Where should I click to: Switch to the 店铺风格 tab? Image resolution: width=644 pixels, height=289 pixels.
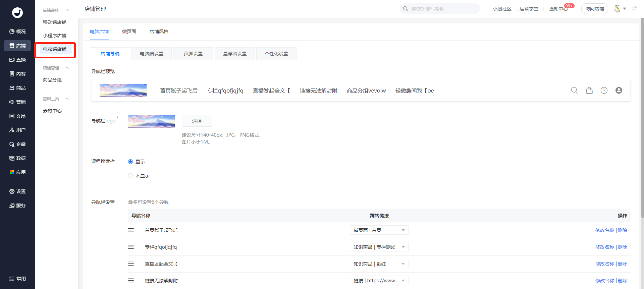(x=159, y=32)
